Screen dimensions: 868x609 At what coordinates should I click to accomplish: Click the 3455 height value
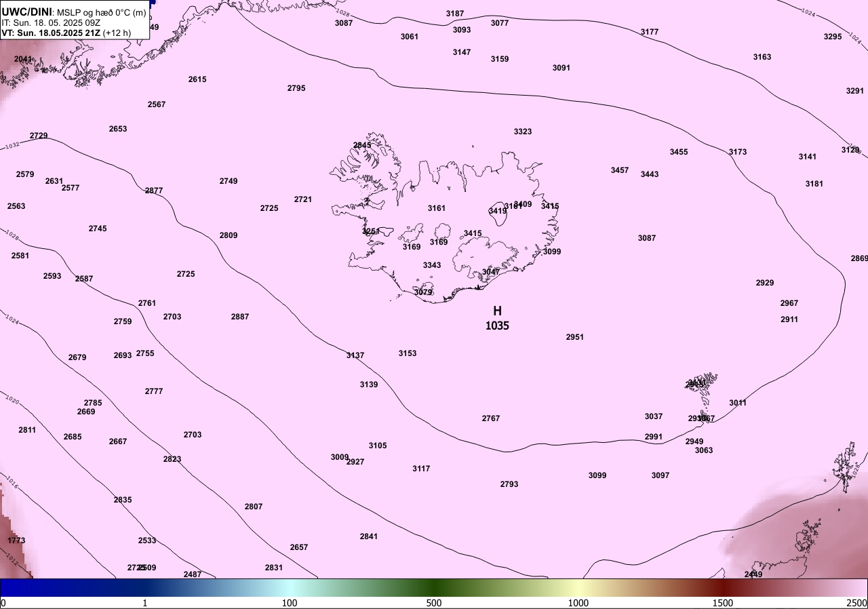(679, 152)
